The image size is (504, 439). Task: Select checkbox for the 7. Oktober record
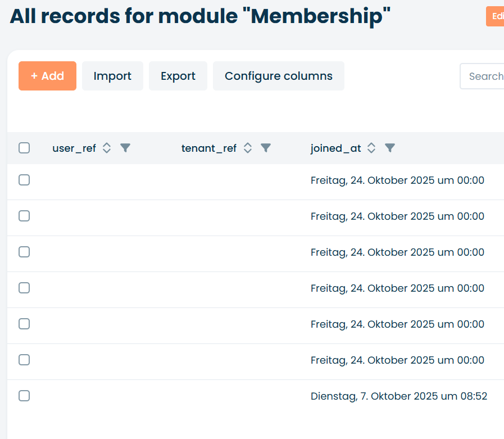[24, 396]
